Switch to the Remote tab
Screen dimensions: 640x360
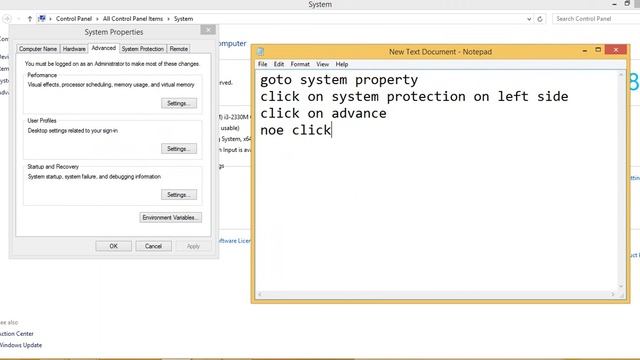[179, 49]
